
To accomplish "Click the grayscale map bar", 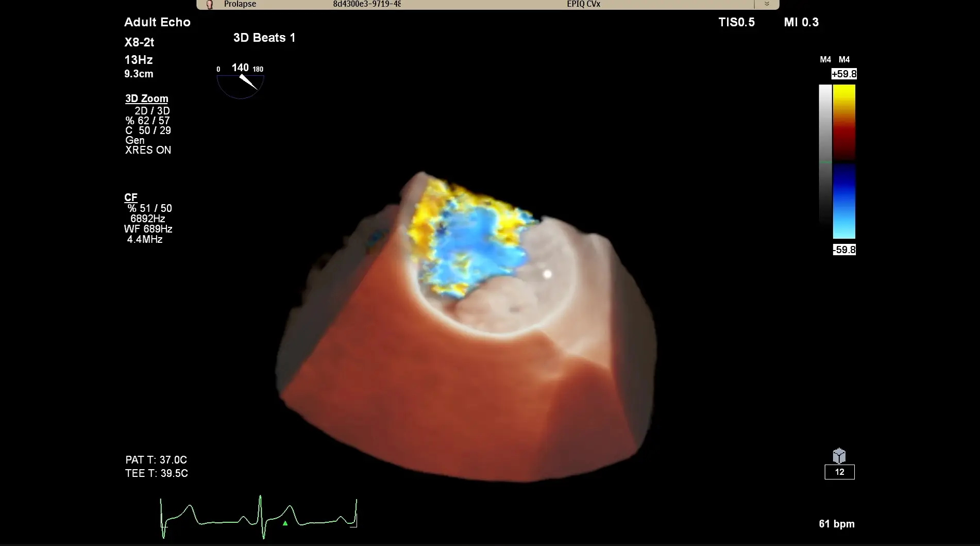I will point(825,155).
